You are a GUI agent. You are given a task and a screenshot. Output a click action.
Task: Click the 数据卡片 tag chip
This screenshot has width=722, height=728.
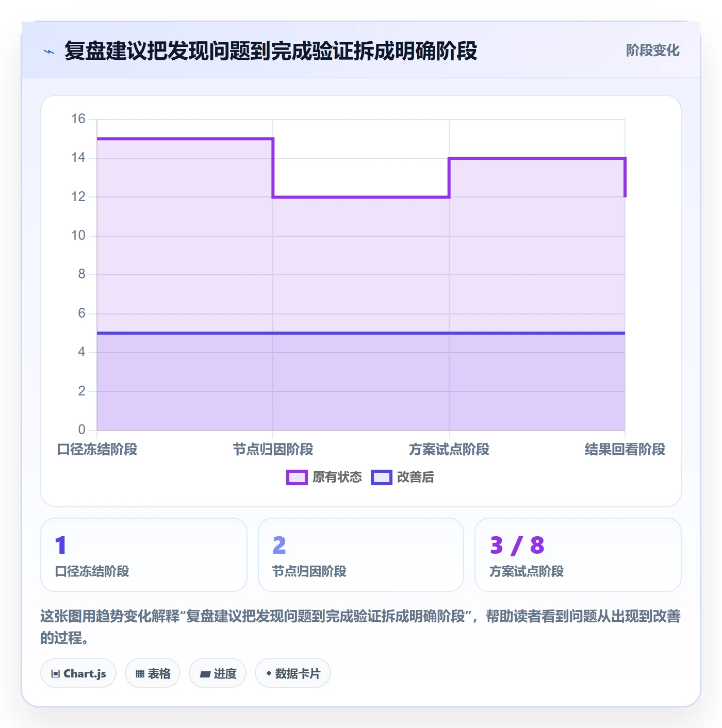pyautogui.click(x=293, y=673)
